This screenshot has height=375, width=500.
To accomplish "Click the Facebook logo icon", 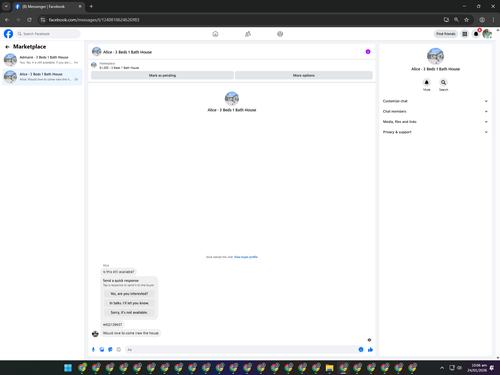I will coord(8,34).
